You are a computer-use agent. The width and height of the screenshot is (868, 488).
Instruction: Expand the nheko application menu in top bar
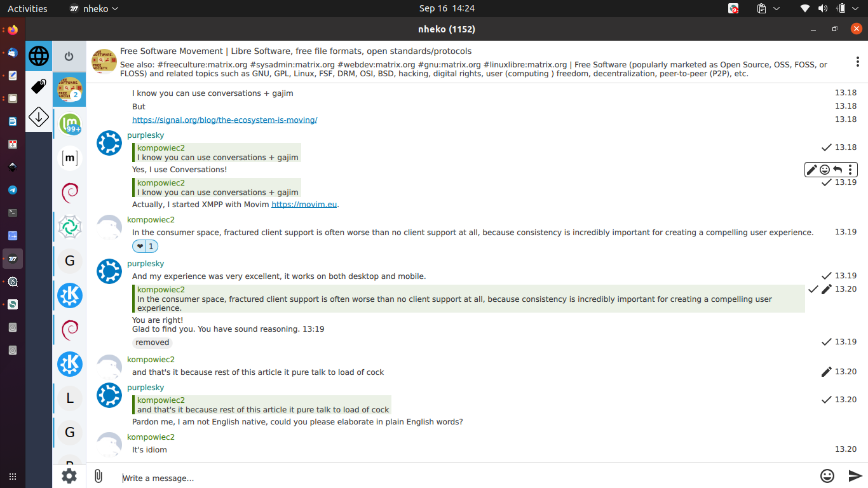tap(93, 8)
